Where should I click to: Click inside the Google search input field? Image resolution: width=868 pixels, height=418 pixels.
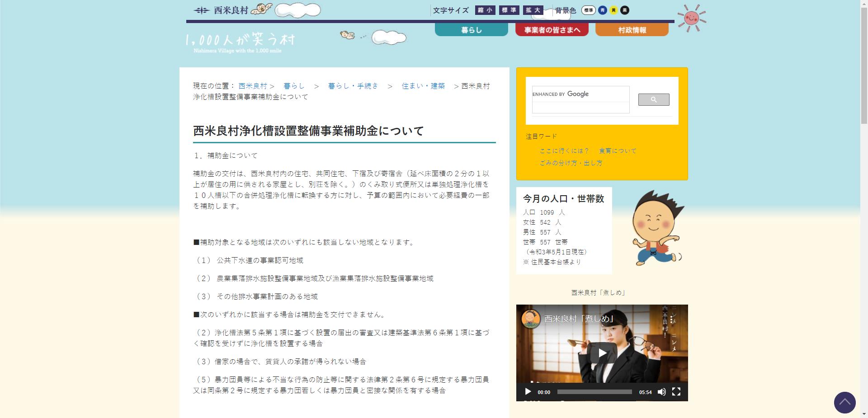tap(581, 105)
